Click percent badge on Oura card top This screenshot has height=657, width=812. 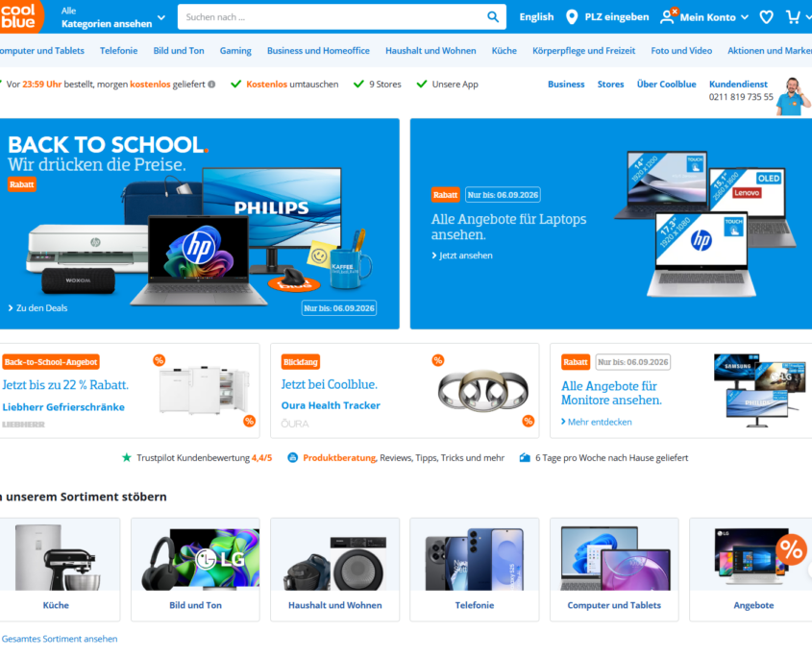[438, 360]
